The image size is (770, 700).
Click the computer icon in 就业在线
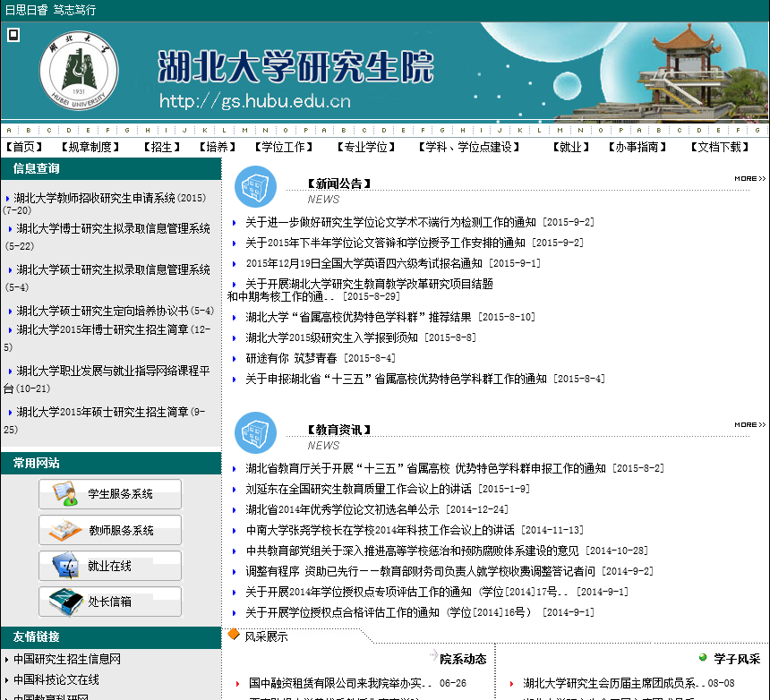pos(65,566)
